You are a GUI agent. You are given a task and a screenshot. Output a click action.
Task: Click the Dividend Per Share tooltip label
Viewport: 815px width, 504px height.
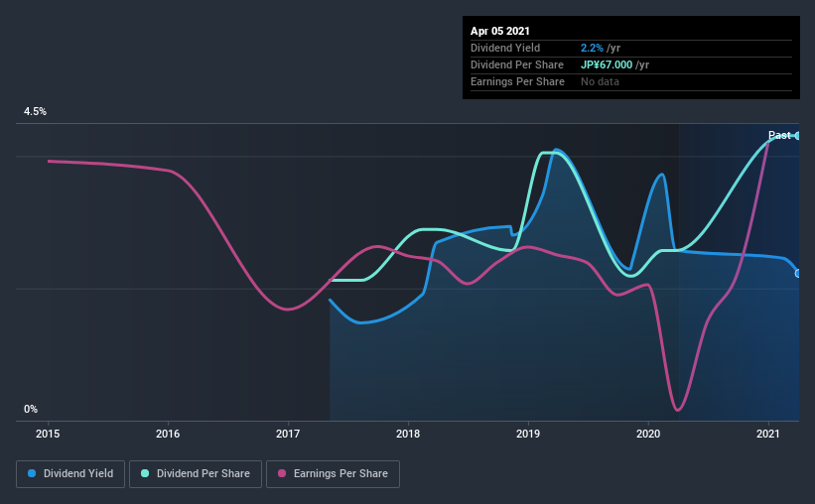click(x=517, y=64)
